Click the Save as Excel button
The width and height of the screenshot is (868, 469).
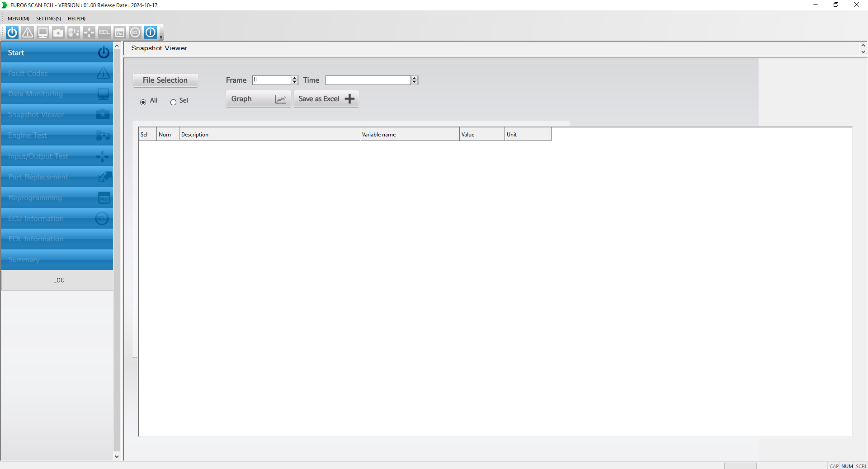click(x=326, y=99)
